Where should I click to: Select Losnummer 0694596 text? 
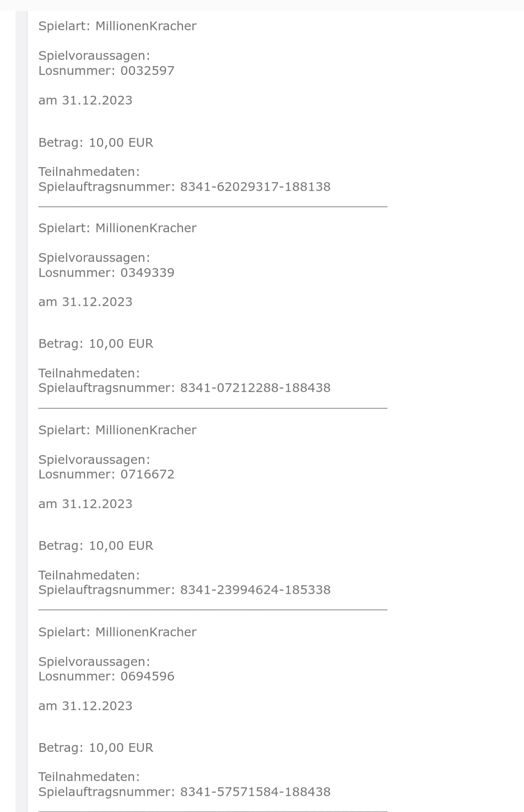tap(106, 677)
